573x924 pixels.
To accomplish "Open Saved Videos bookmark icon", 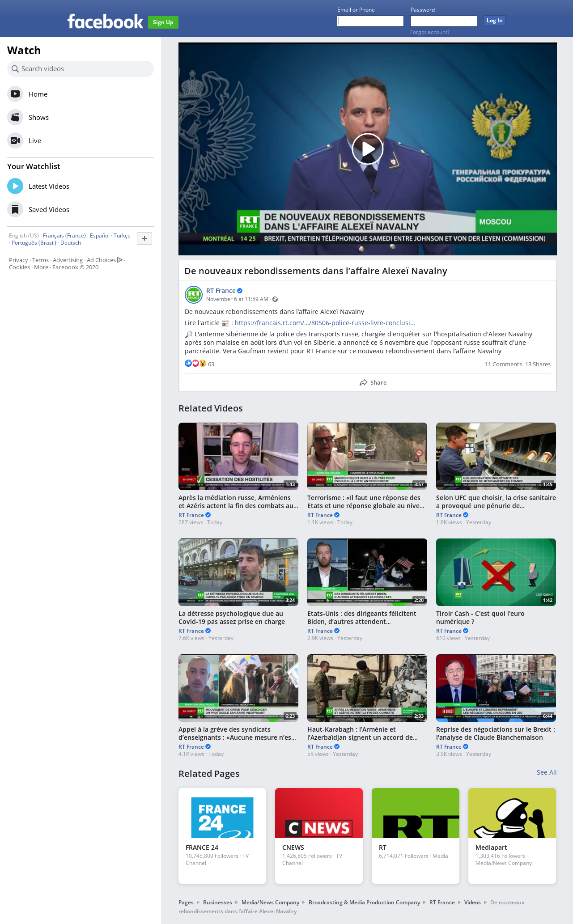I will tap(15, 209).
